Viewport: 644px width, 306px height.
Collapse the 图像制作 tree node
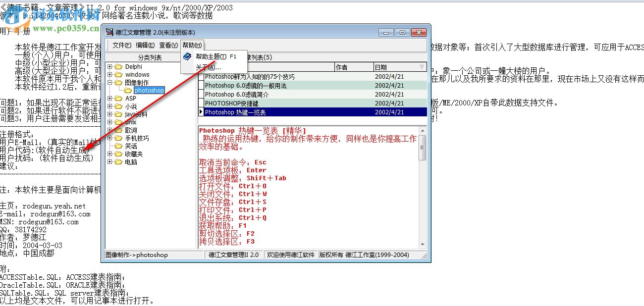pos(110,82)
